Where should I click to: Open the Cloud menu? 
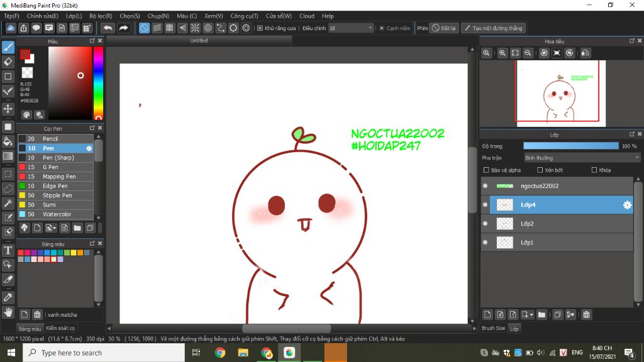click(x=307, y=16)
